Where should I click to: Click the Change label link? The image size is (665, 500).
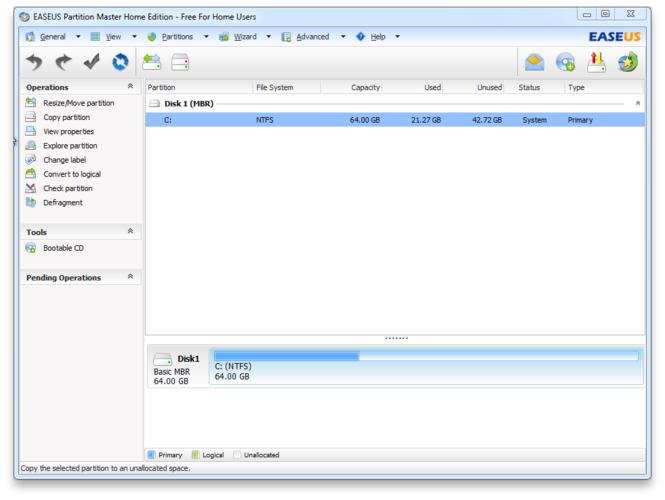(x=64, y=160)
